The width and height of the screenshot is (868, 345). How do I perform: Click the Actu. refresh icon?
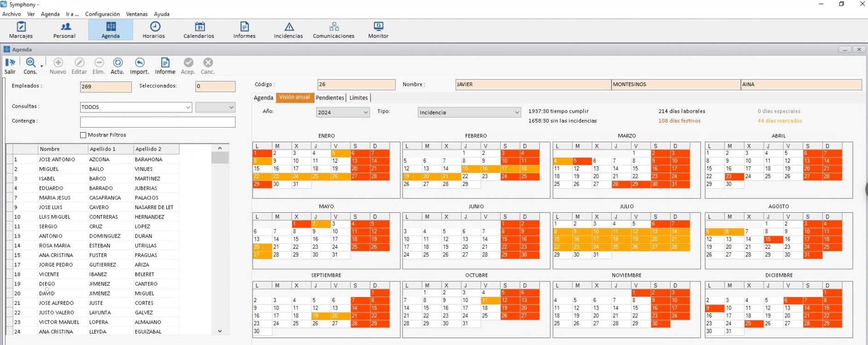(x=117, y=62)
